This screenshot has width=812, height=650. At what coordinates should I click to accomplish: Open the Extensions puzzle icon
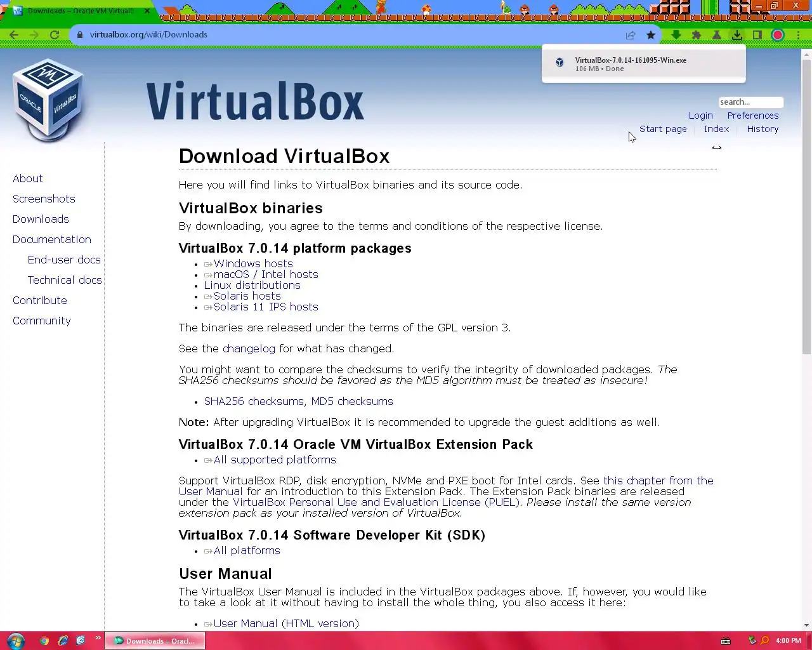(697, 35)
